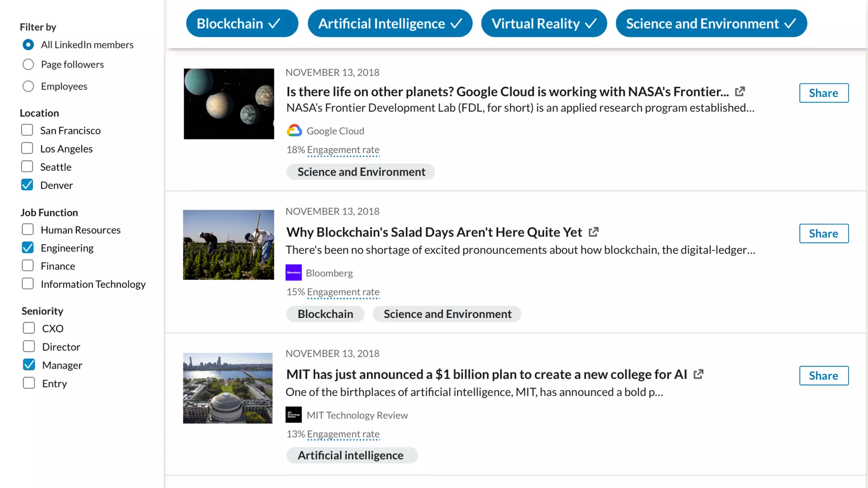Uncheck the Denver location checkbox
The height and width of the screenshot is (488, 868).
27,185
